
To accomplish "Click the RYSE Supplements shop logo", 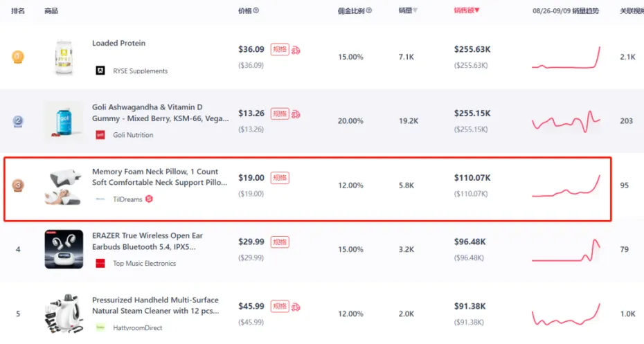I will tap(100, 71).
